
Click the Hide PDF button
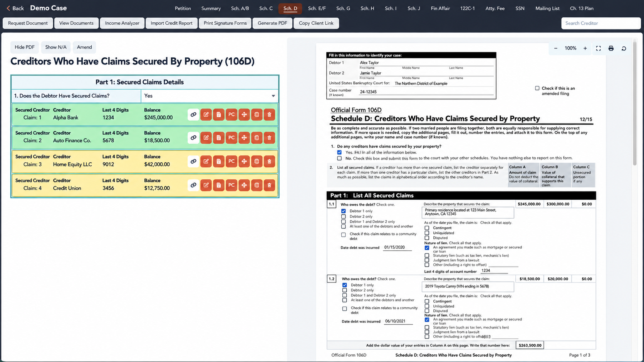(25, 47)
